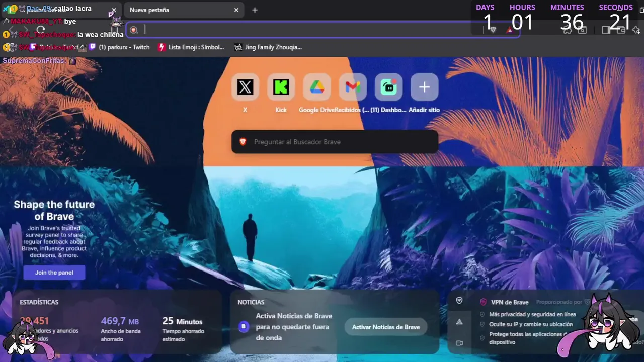Click the VPN de Brave title

point(510,302)
